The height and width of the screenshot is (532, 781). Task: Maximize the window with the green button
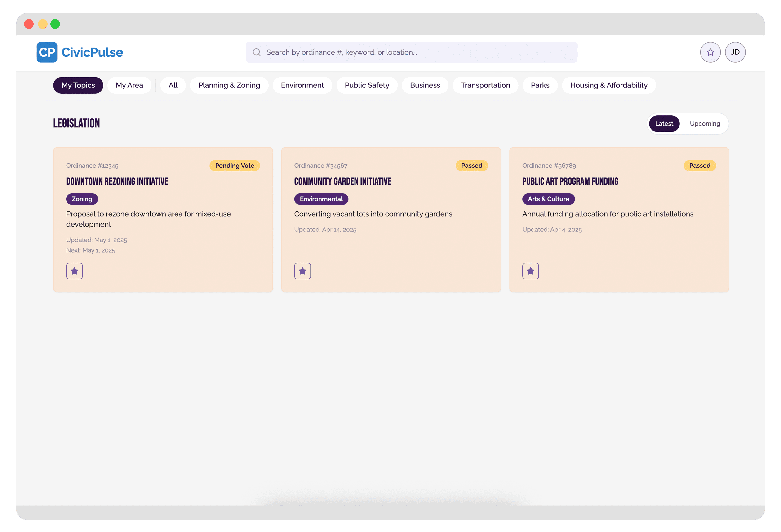click(x=55, y=24)
